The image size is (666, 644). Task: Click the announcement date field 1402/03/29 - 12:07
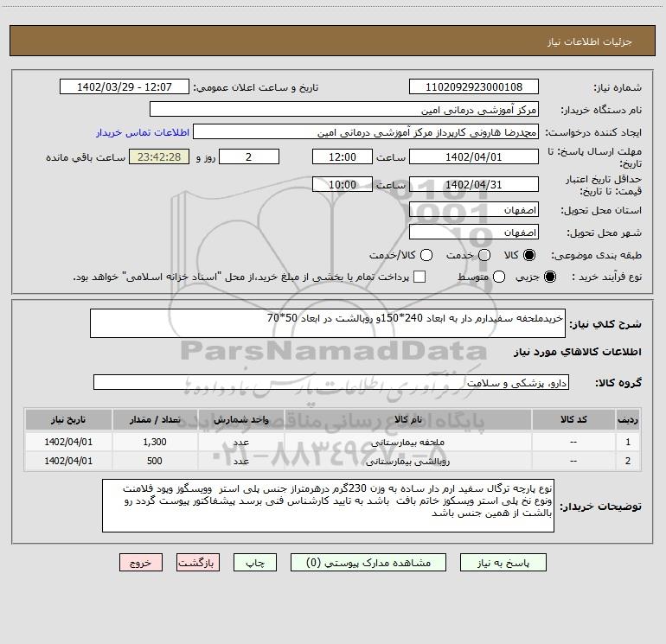pyautogui.click(x=125, y=87)
